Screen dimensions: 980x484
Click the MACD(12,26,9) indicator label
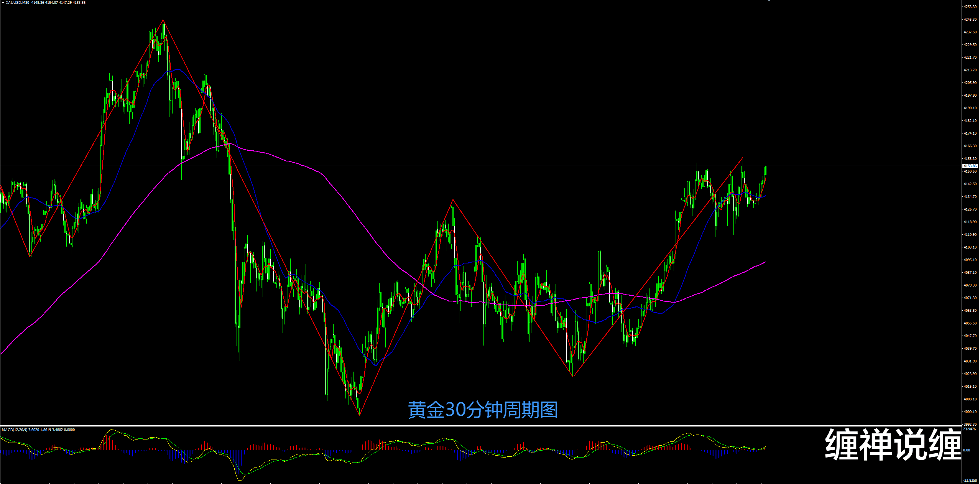(x=15, y=430)
